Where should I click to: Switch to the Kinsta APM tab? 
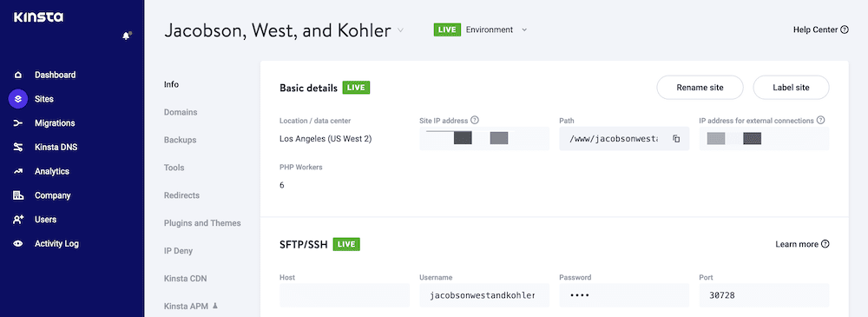[x=186, y=306]
